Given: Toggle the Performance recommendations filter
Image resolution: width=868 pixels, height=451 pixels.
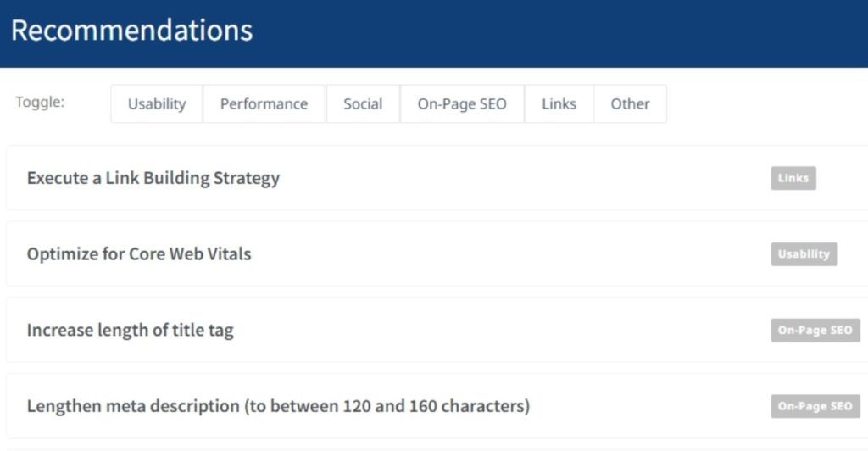Looking at the screenshot, I should point(264,104).
